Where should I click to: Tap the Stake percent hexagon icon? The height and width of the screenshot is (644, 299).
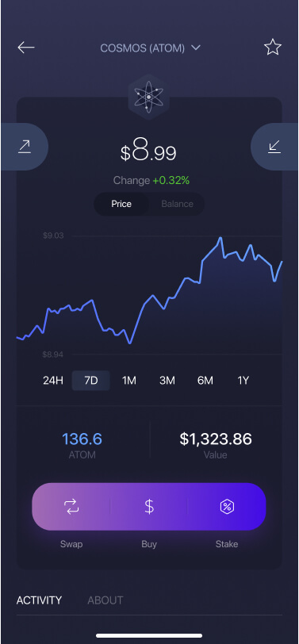(x=227, y=507)
